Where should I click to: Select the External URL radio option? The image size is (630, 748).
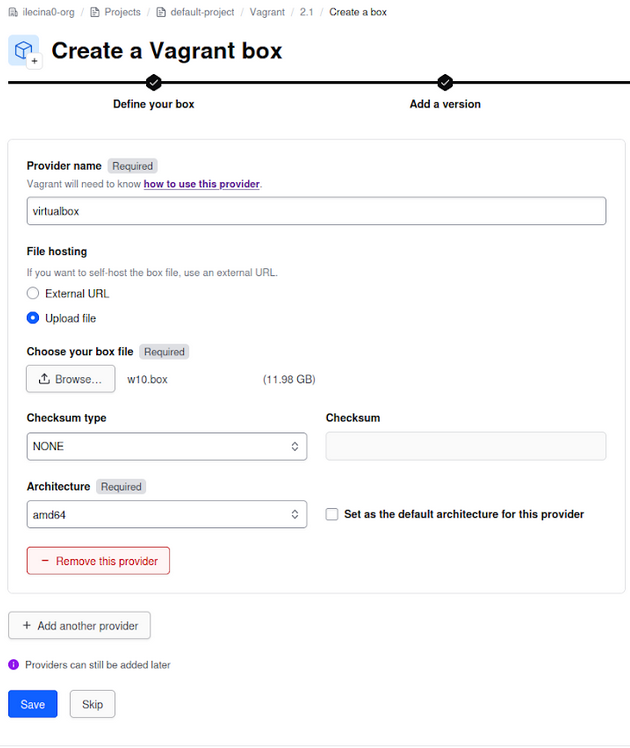click(33, 294)
